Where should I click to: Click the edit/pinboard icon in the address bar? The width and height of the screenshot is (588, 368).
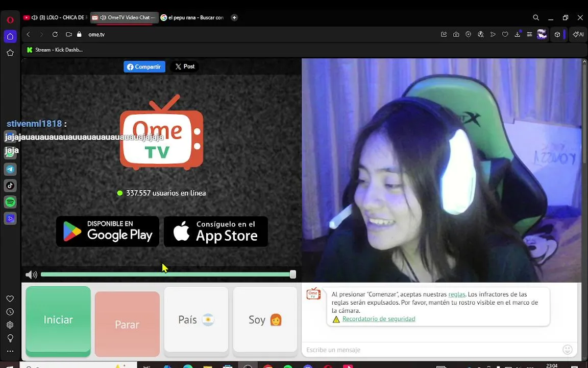pos(444,34)
